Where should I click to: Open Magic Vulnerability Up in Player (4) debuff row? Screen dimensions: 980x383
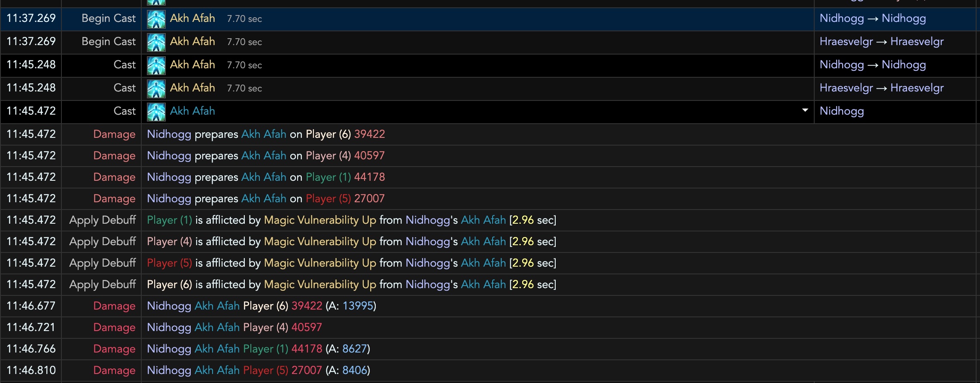tap(320, 242)
